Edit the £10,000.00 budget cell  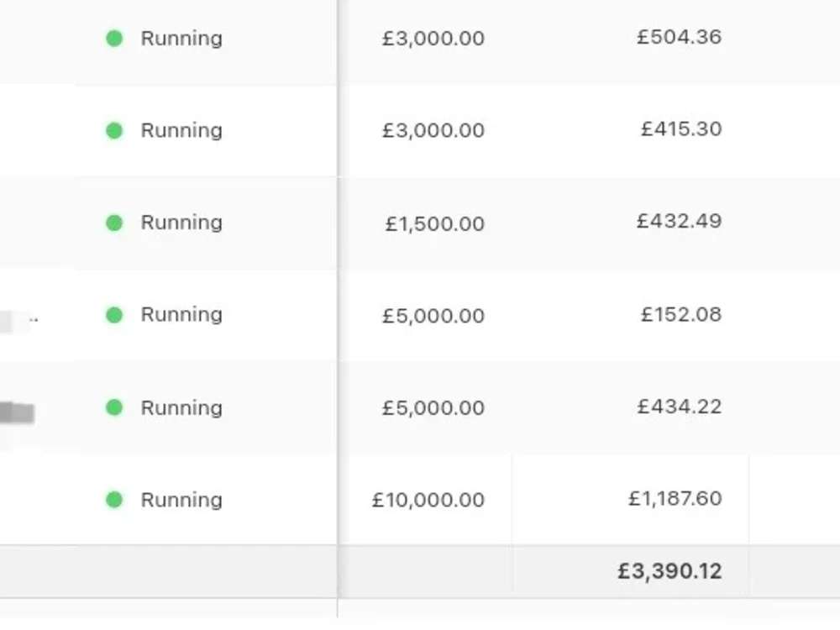point(428,500)
